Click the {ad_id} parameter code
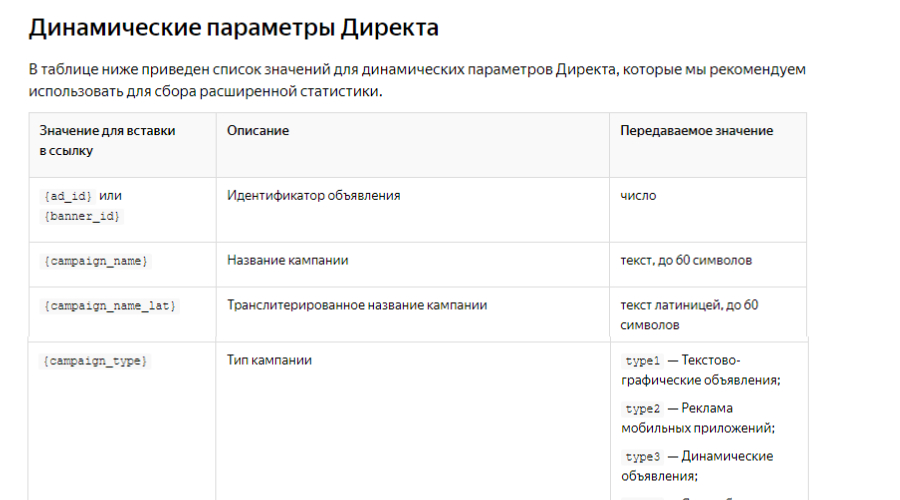Screen dimensions: 900x500 tap(68, 196)
